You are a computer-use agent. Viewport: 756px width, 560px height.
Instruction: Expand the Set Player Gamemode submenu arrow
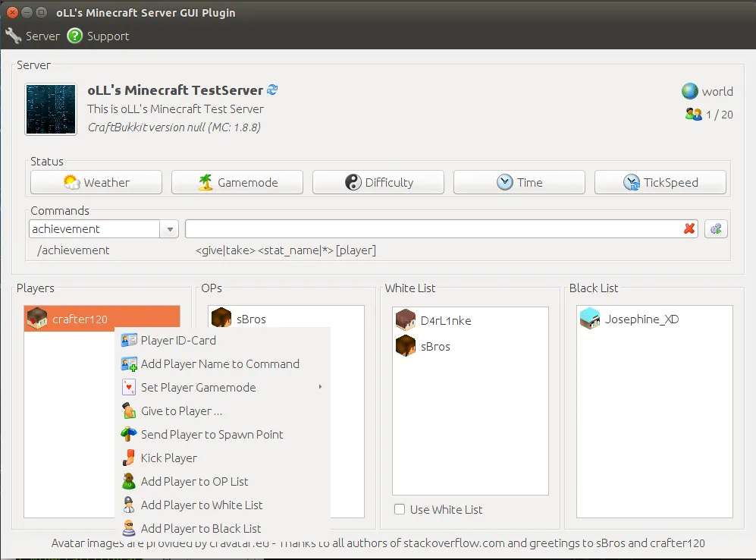coord(320,387)
